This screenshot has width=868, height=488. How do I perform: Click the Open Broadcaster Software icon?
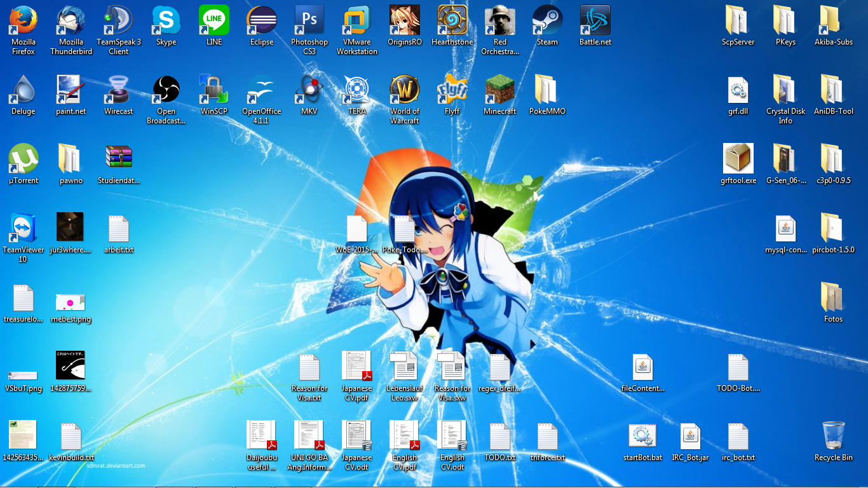tap(166, 90)
